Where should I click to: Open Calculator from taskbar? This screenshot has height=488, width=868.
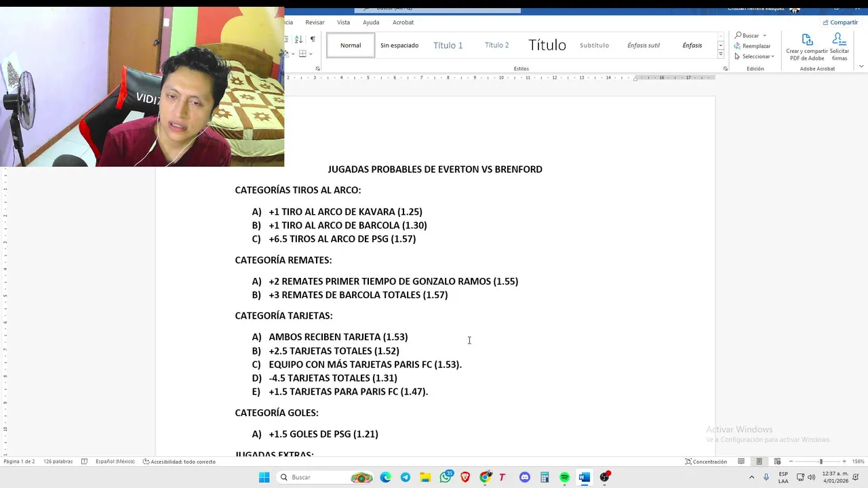545,477
